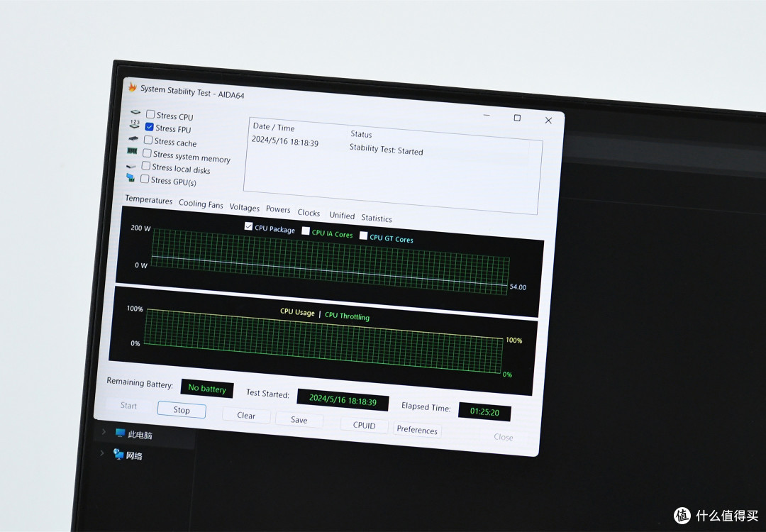766x532 pixels.
Task: Enable the Stress CPU checkbox
Action: point(150,114)
